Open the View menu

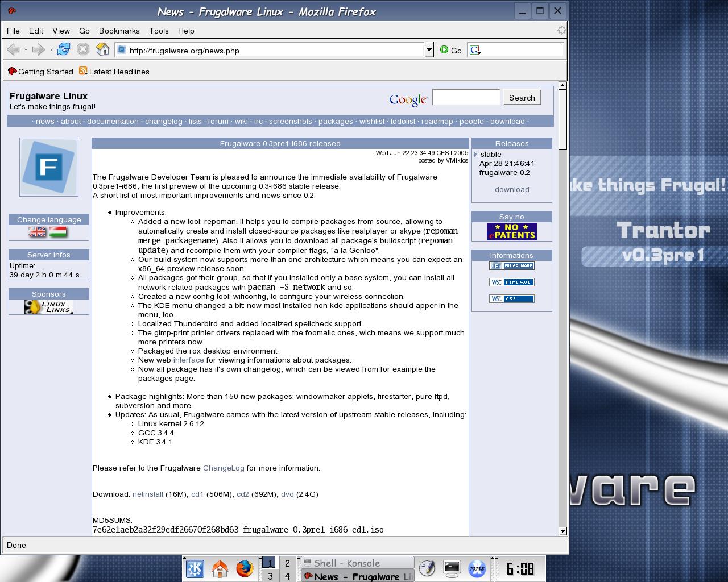pyautogui.click(x=61, y=31)
